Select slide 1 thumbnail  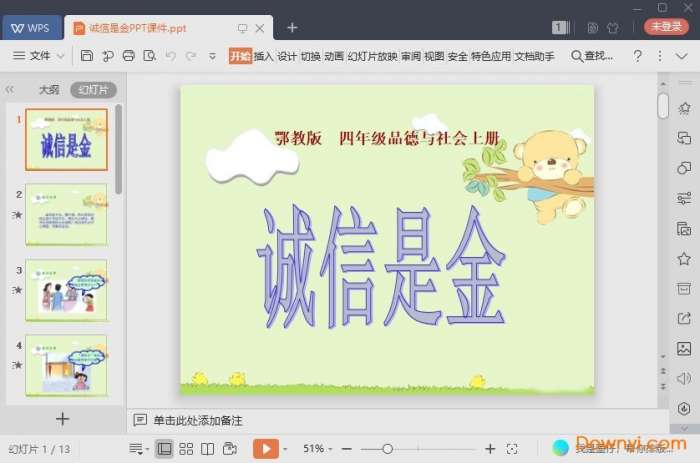point(67,139)
